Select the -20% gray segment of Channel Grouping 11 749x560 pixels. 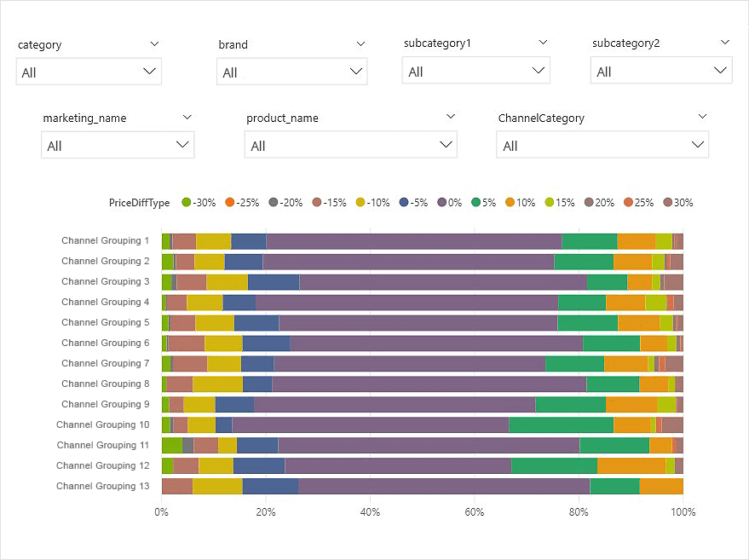[x=188, y=445]
